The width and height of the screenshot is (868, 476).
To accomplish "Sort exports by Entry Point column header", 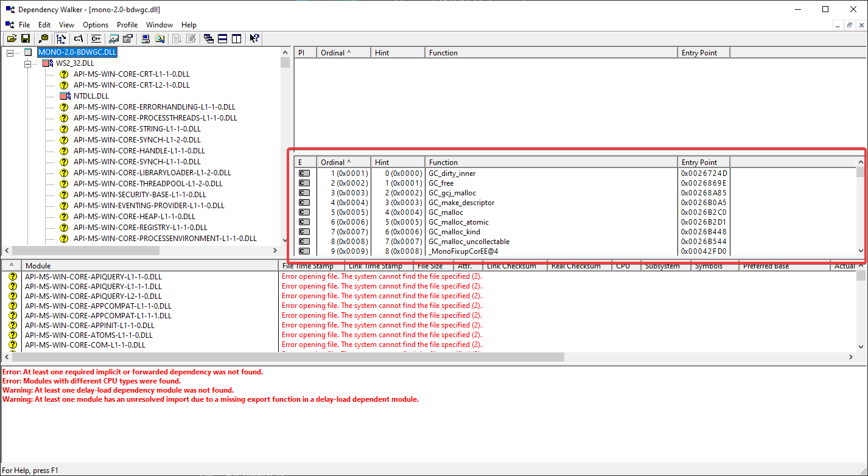I will click(x=704, y=163).
